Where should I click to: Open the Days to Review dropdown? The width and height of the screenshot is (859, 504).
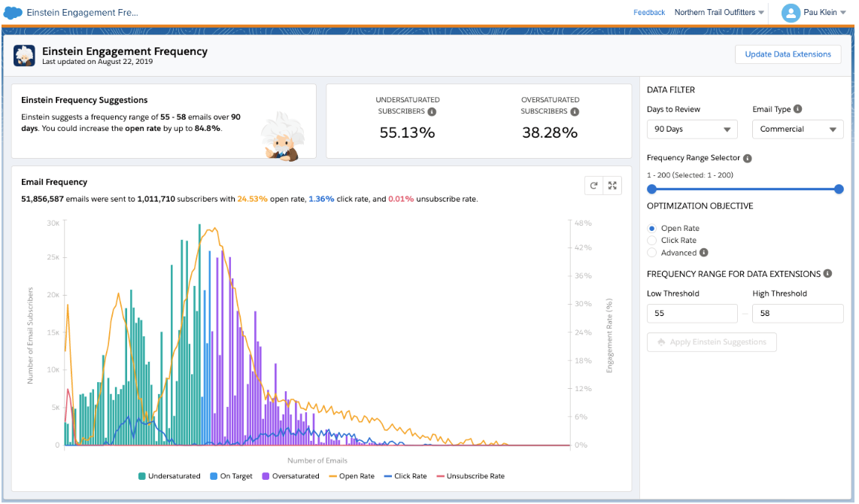tap(691, 129)
